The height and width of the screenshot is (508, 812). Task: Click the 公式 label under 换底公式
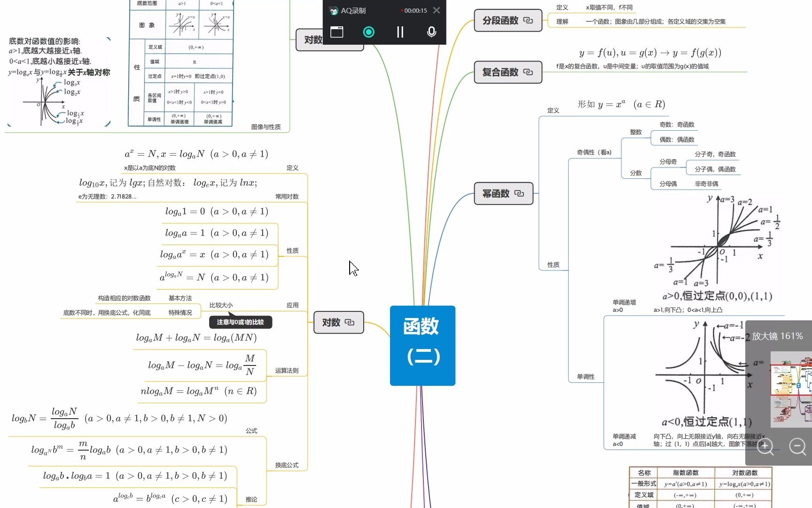251,431
